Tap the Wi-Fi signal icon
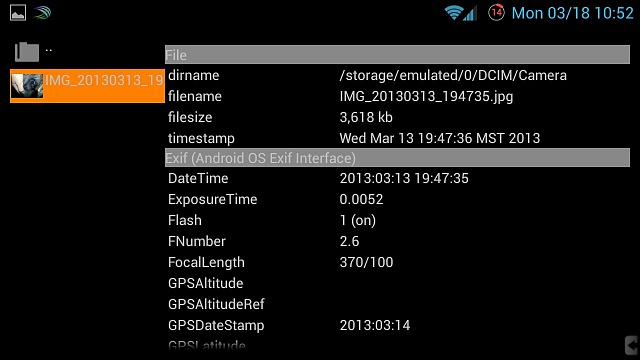Viewport: 640px width, 360px height. point(453,13)
